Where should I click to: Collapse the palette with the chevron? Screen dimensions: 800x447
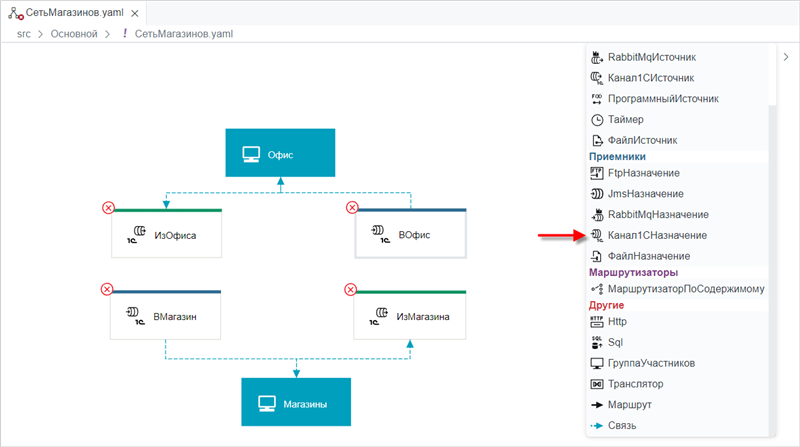click(786, 57)
